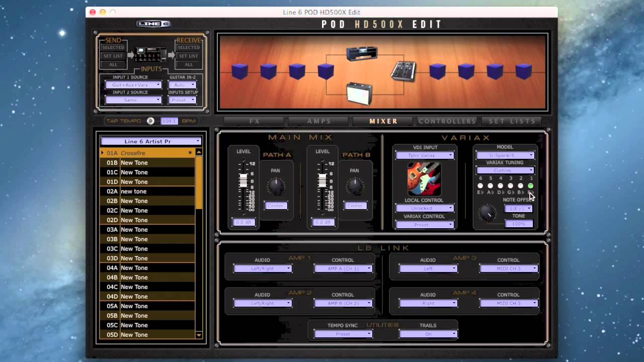644x362 pixels.
Task: Select string 5 tuning radio button
Action: click(490, 186)
